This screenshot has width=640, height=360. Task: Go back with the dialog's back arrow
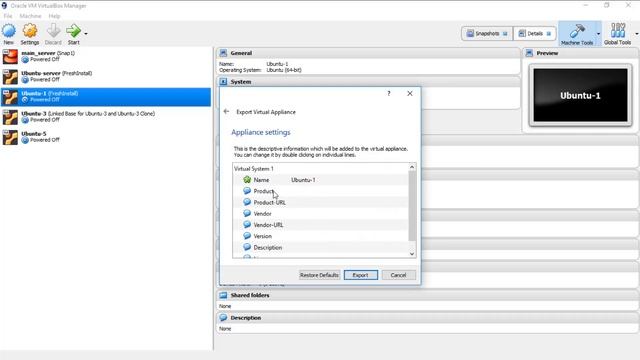tap(227, 111)
